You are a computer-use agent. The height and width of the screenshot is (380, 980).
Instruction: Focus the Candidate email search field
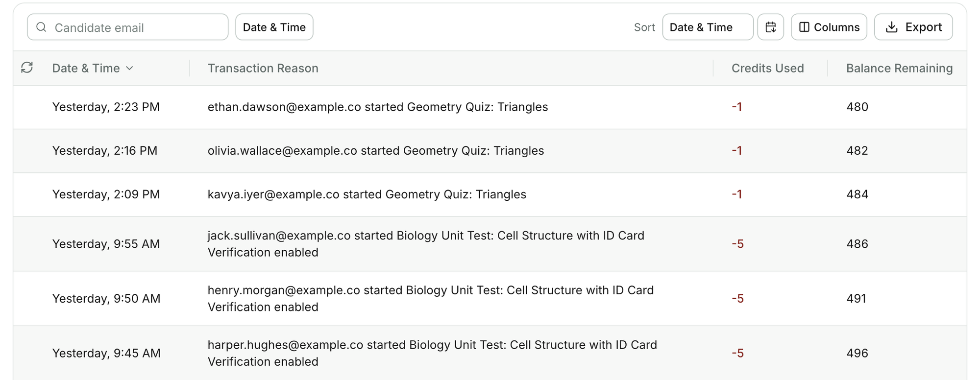[128, 27]
